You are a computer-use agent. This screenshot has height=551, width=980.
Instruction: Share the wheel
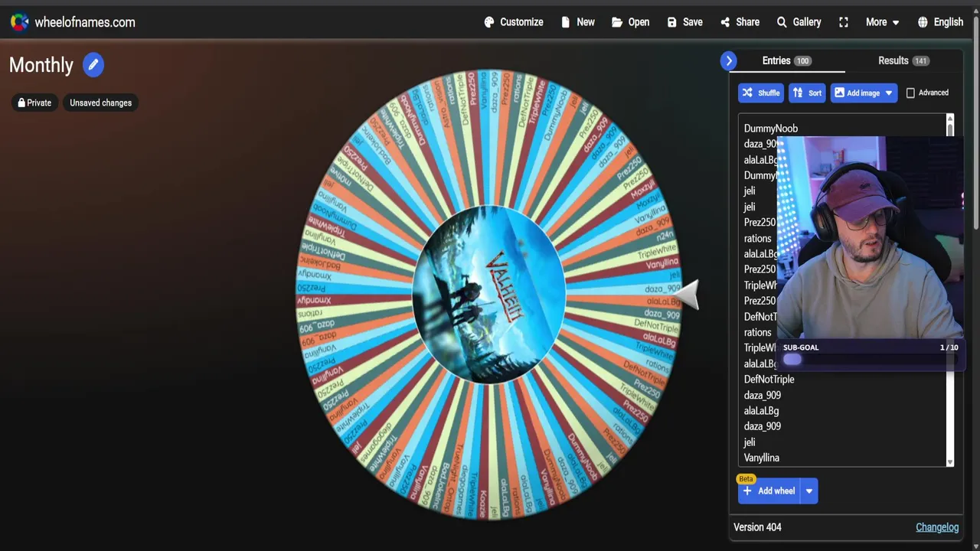(x=740, y=22)
